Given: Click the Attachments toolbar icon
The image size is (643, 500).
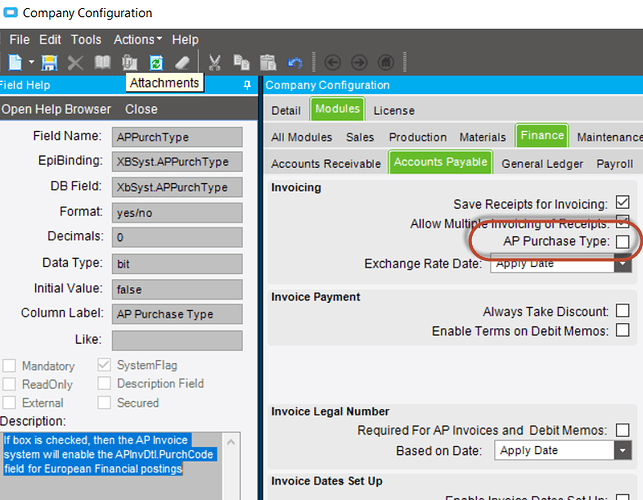Looking at the screenshot, I should pos(129,63).
